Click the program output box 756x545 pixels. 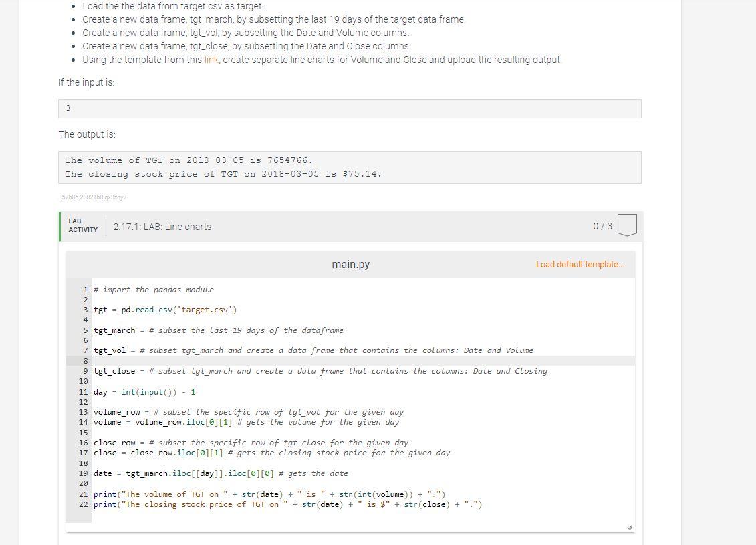(x=350, y=167)
